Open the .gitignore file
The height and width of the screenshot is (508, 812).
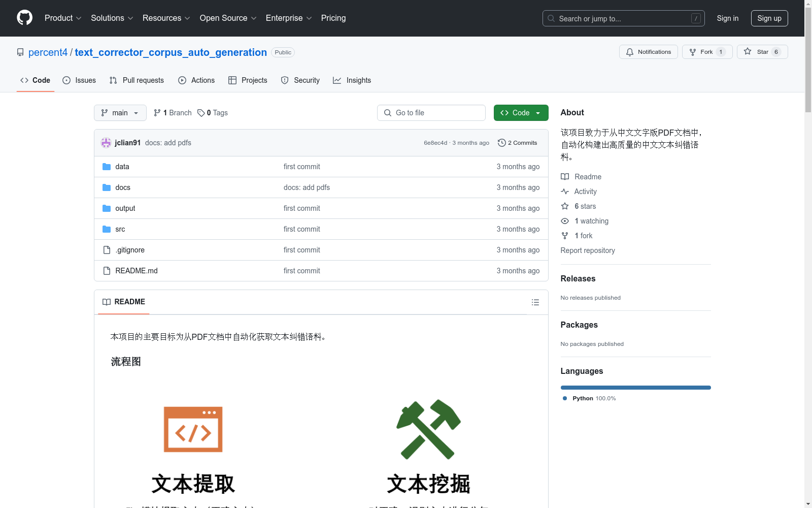pyautogui.click(x=130, y=250)
